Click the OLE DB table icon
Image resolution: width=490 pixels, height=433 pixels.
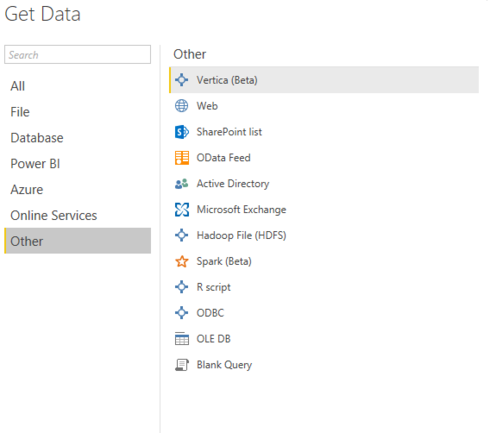click(x=182, y=339)
